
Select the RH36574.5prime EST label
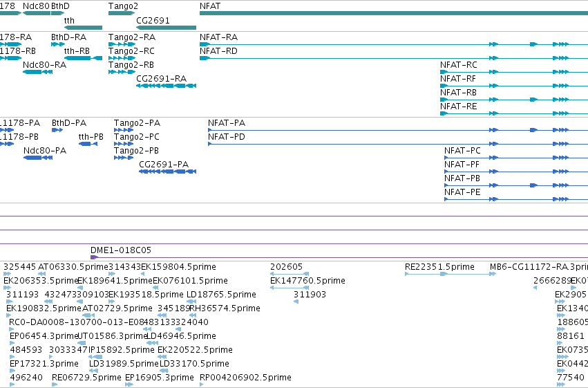coord(225,309)
